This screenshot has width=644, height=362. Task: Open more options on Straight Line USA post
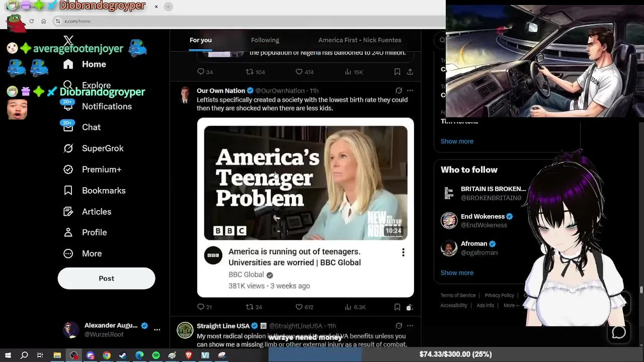(410, 326)
